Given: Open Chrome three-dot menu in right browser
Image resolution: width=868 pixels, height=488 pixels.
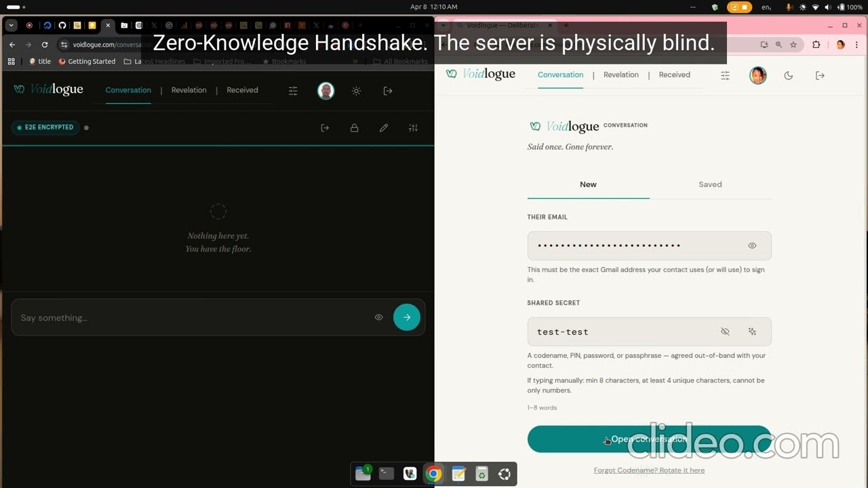Looking at the screenshot, I should click(856, 45).
